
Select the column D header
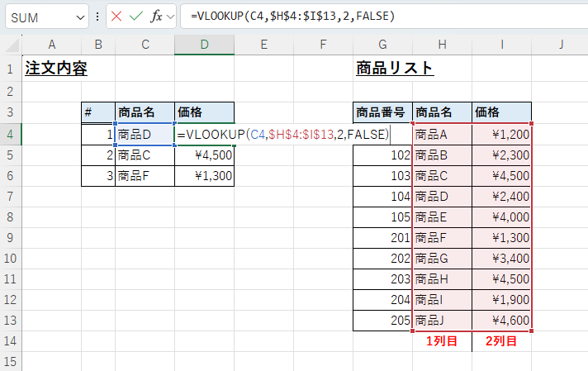[x=204, y=45]
